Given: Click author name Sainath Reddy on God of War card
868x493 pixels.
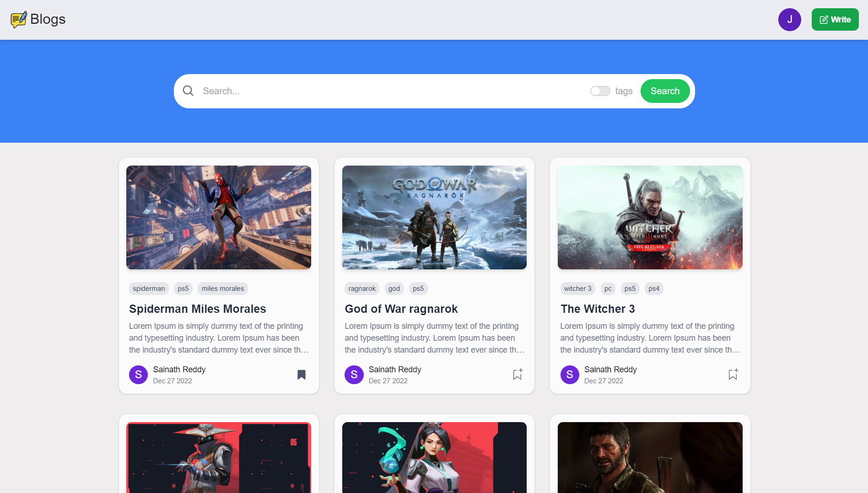Looking at the screenshot, I should tap(395, 369).
